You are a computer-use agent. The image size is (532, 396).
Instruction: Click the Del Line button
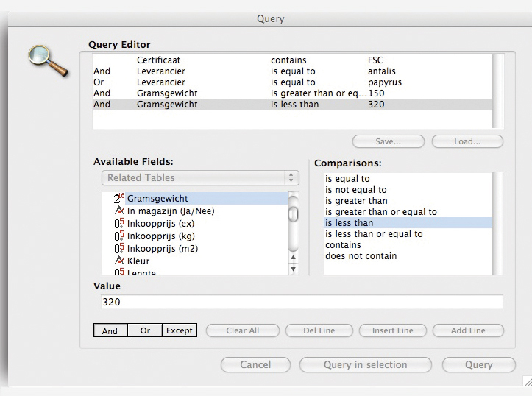click(319, 330)
